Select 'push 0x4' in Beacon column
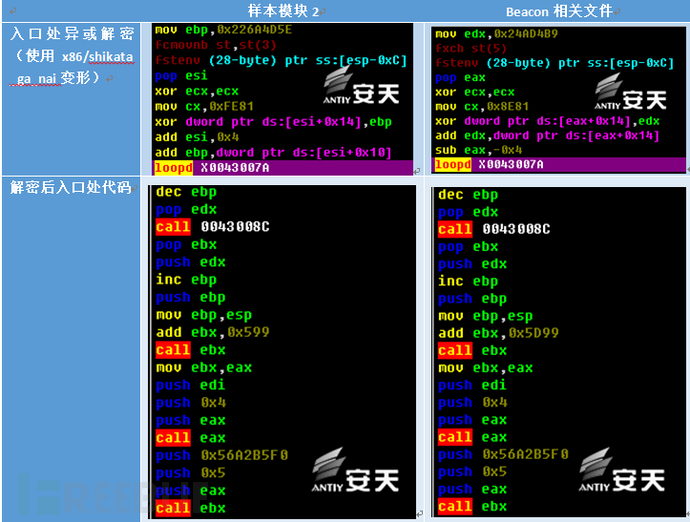Viewport: 690px width, 522px height. point(472,402)
